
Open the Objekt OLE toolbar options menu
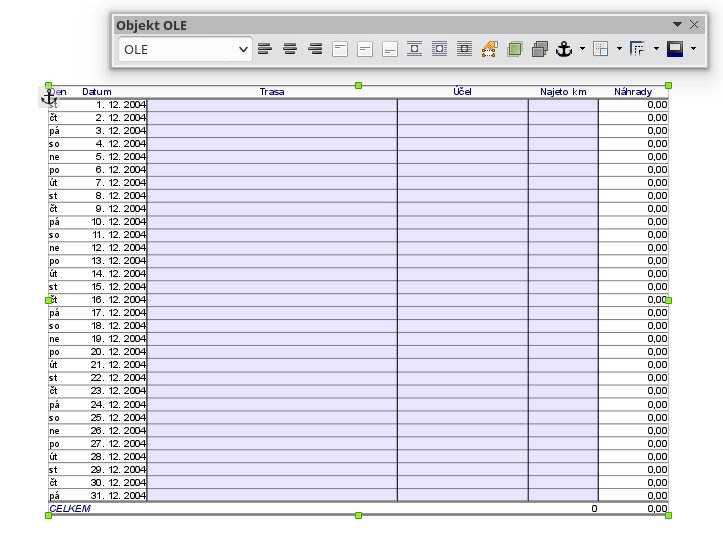point(677,24)
